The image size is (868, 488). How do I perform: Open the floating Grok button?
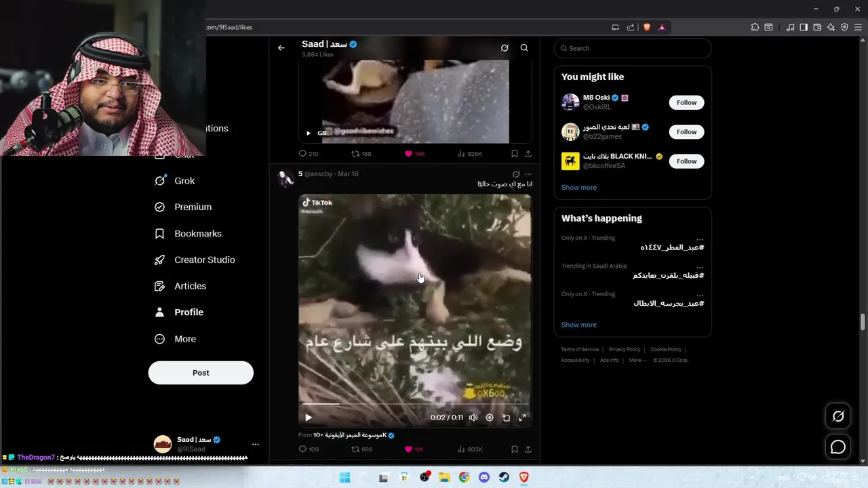[x=838, y=417]
